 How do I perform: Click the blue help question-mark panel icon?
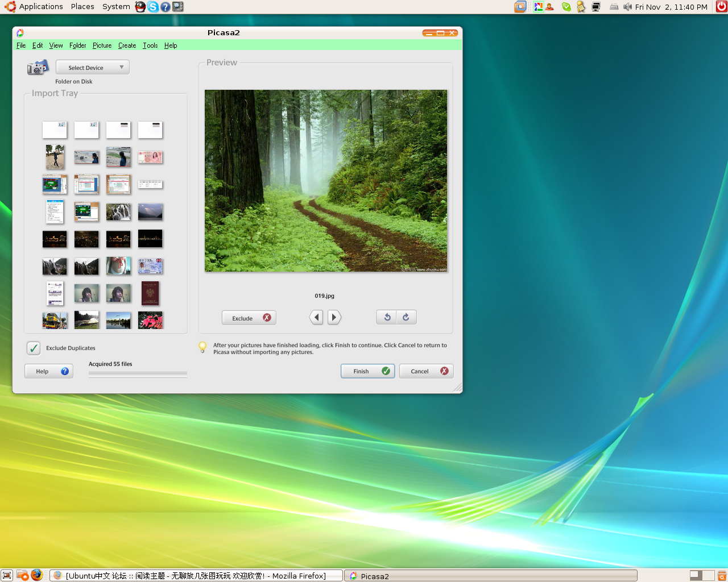click(166, 7)
